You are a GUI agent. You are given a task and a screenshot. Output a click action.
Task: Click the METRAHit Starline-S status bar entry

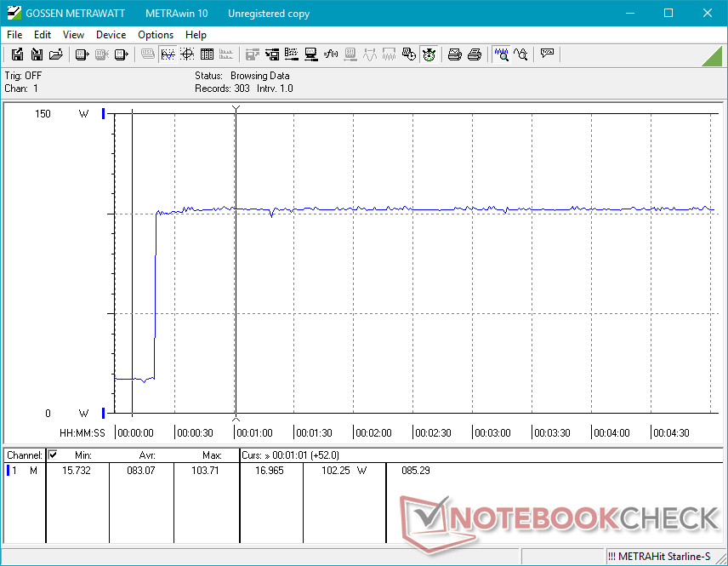[x=659, y=557]
